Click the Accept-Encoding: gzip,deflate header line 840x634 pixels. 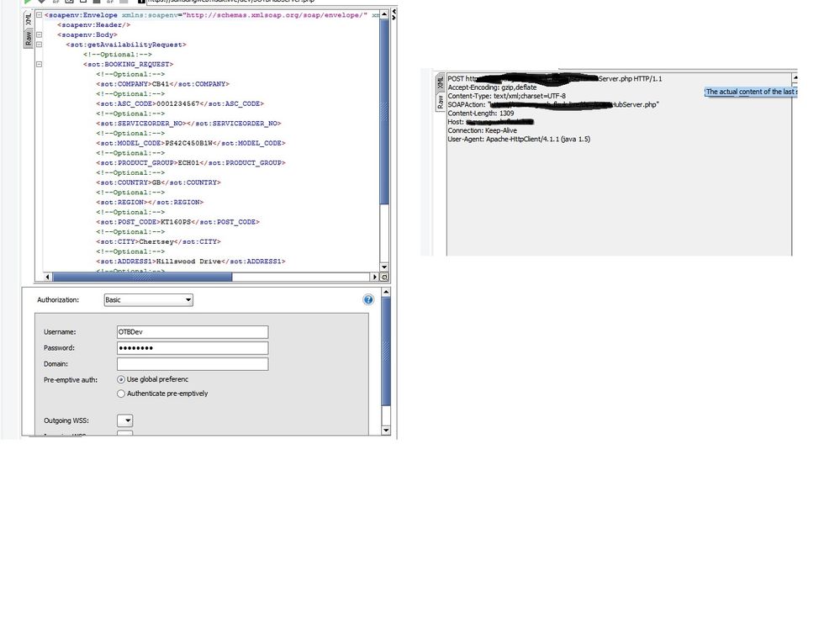492,87
